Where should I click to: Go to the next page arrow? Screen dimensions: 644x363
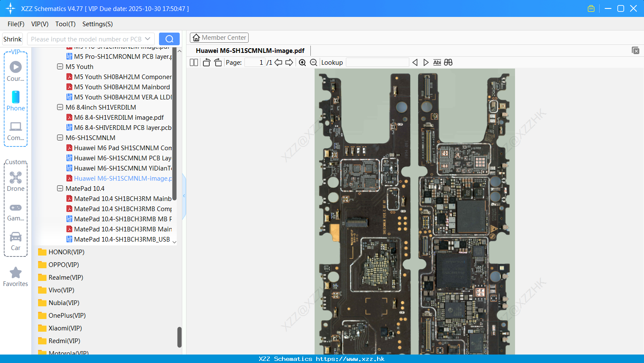[289, 62]
